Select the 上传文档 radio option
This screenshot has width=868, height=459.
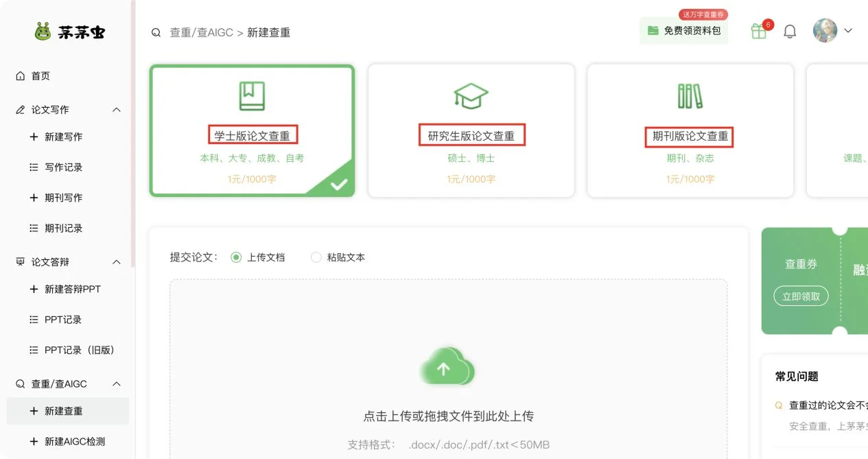(x=237, y=257)
